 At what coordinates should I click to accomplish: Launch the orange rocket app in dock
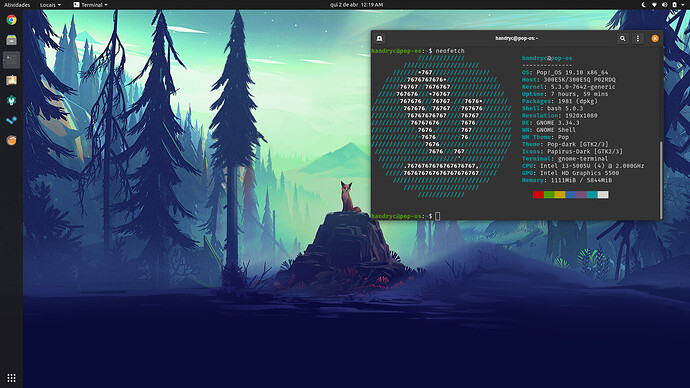11,80
